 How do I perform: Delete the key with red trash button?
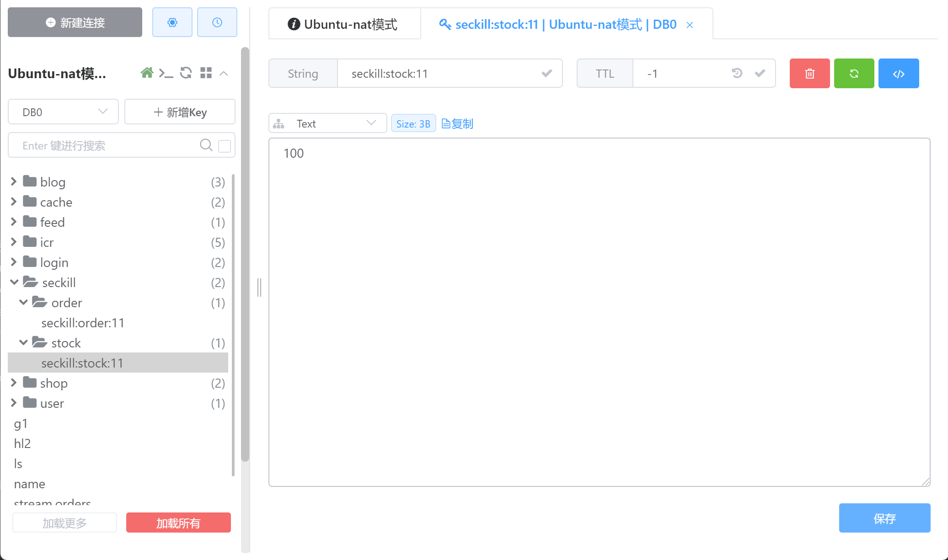tap(809, 74)
